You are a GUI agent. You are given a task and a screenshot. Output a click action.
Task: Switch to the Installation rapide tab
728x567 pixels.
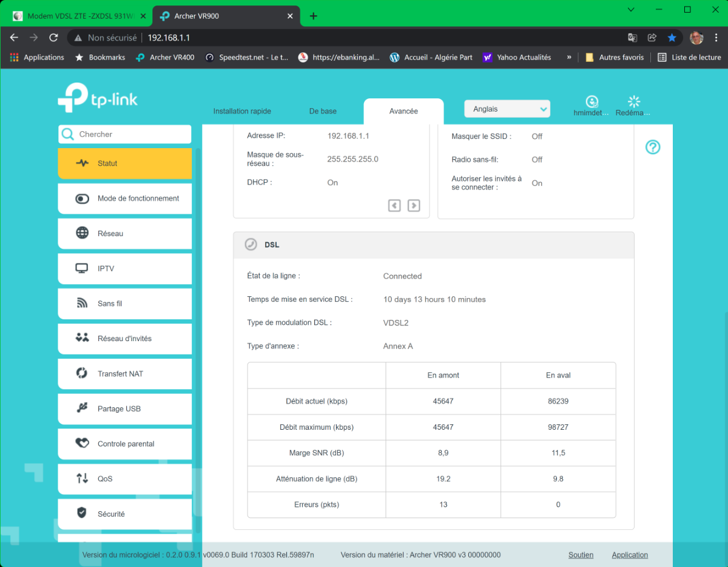coord(242,111)
